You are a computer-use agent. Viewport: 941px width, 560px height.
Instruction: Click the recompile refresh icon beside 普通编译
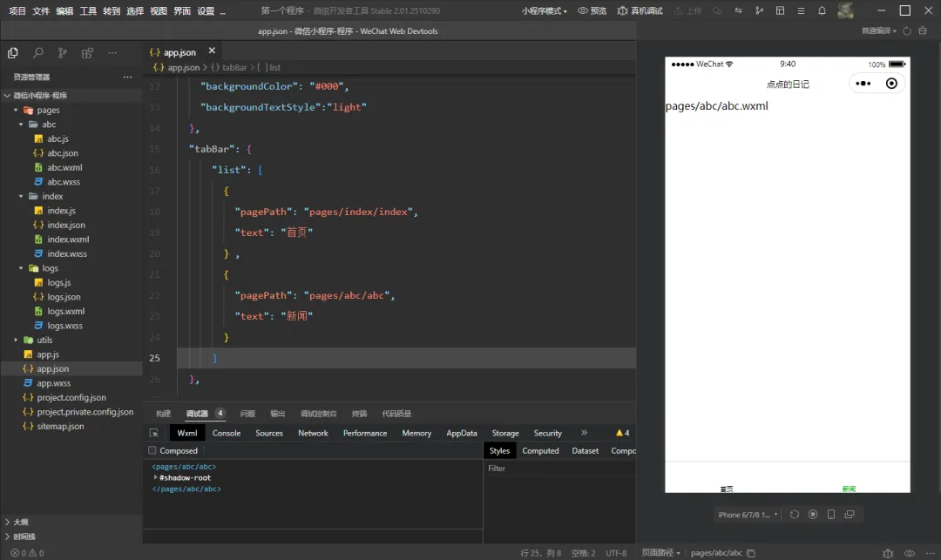tap(907, 30)
